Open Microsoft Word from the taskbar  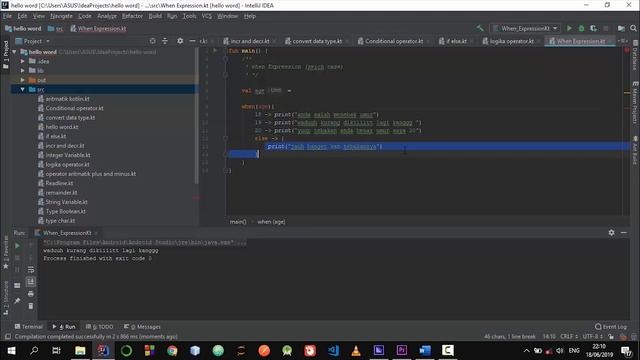click(x=424, y=351)
